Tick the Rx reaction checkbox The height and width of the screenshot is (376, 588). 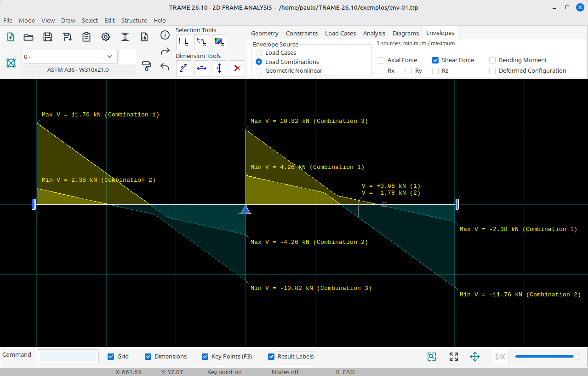click(381, 71)
